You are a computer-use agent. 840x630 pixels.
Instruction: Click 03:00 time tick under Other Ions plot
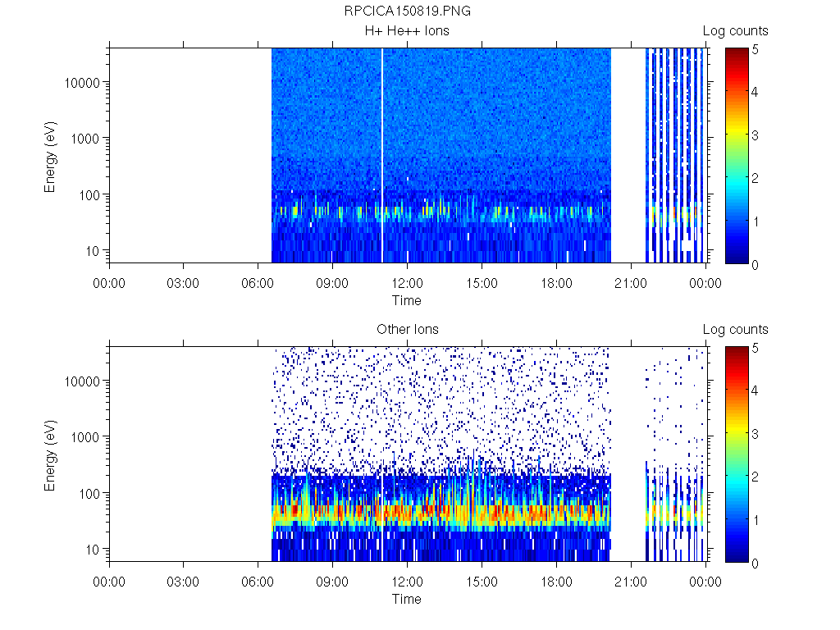(x=183, y=582)
